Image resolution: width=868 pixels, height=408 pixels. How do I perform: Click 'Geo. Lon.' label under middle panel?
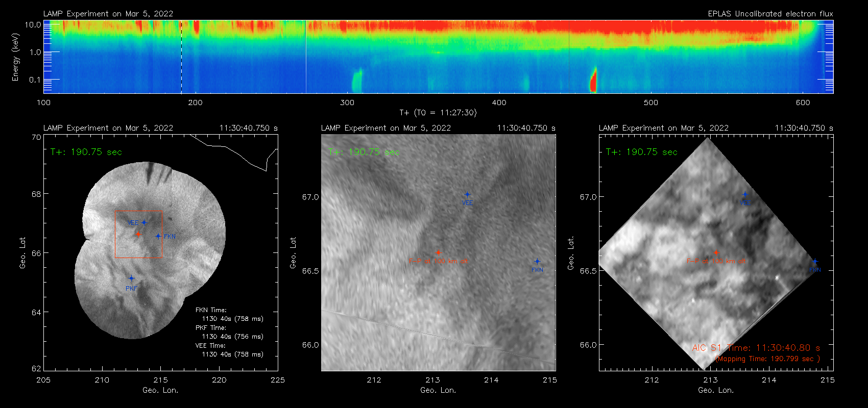click(438, 390)
